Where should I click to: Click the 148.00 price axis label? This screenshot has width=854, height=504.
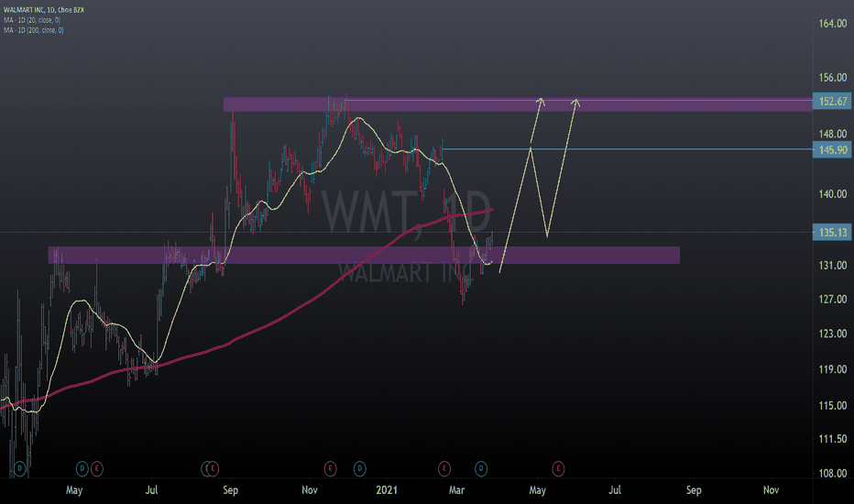833,134
